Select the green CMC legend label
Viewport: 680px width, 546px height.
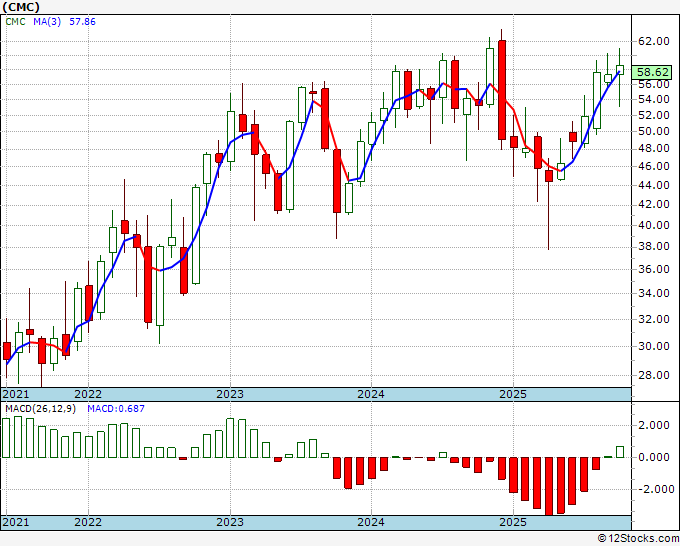[16, 22]
